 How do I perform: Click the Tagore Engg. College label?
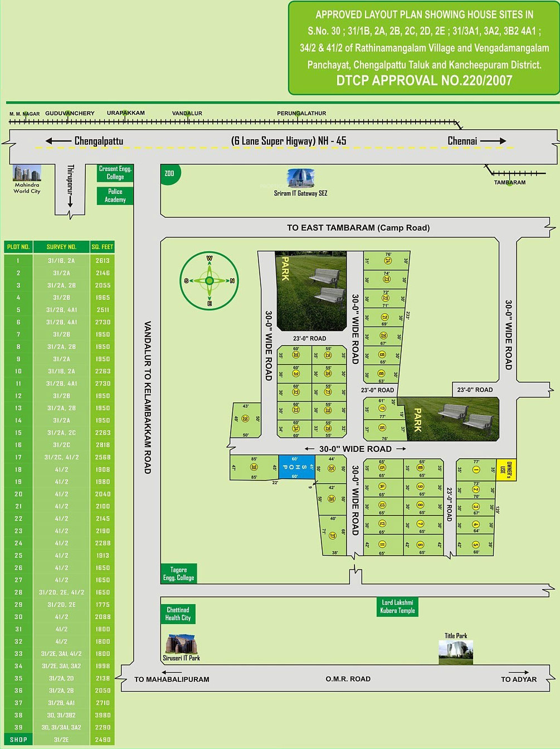(178, 574)
